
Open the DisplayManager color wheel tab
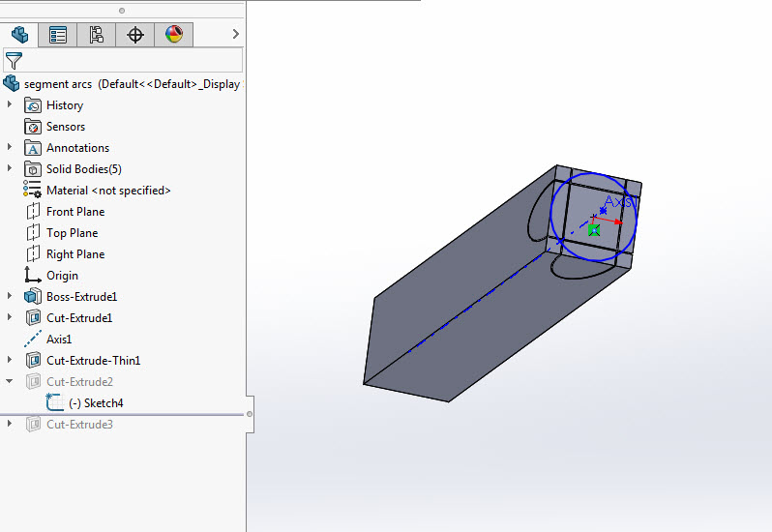[x=174, y=35]
